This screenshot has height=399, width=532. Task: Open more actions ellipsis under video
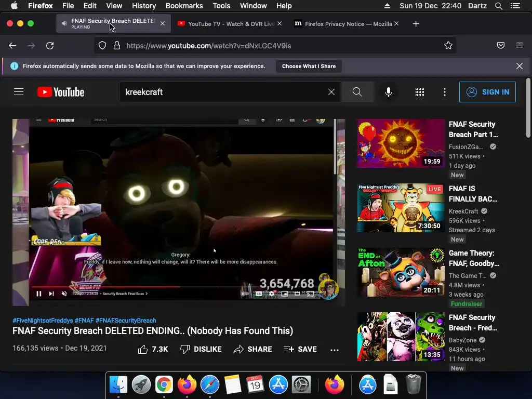pos(335,350)
